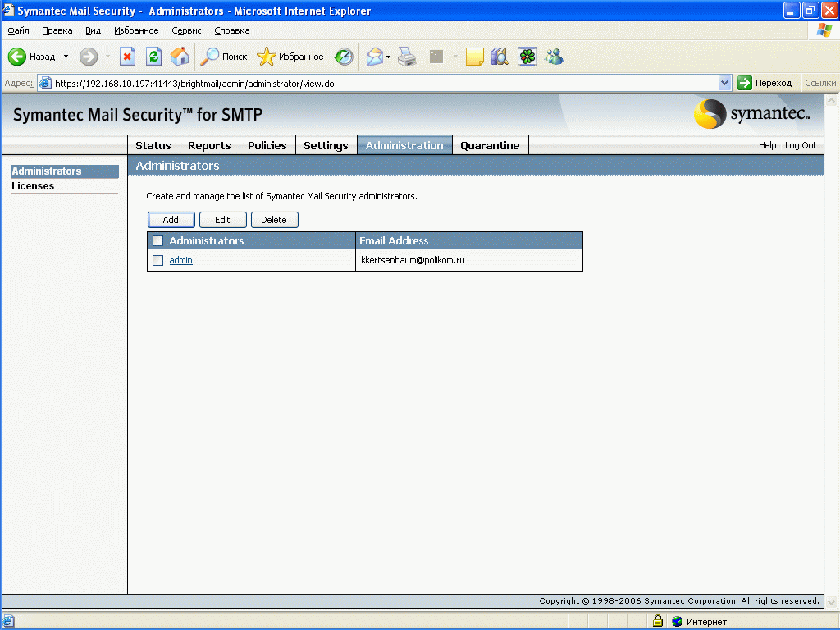Viewport: 840px width, 630px height.
Task: Switch to the Policies tab
Action: [267, 145]
